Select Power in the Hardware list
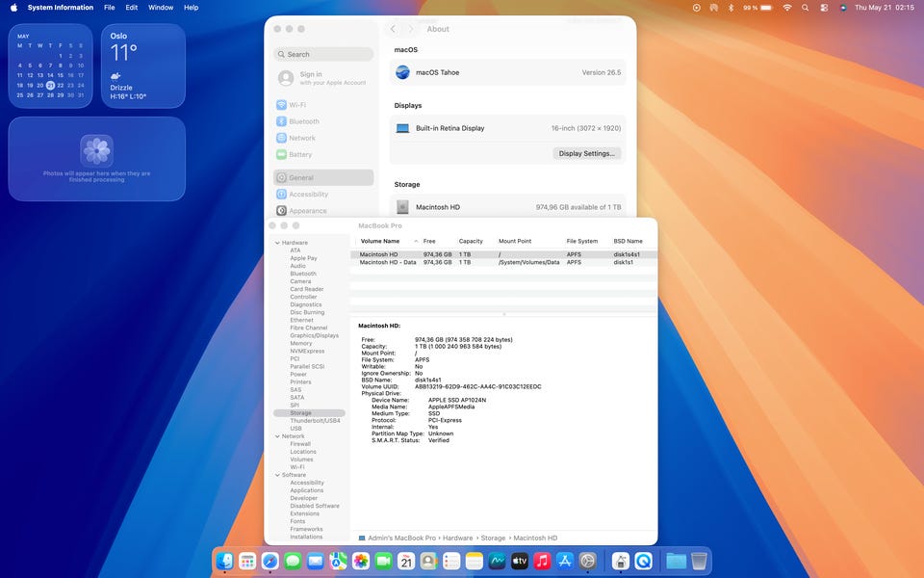 coord(298,374)
